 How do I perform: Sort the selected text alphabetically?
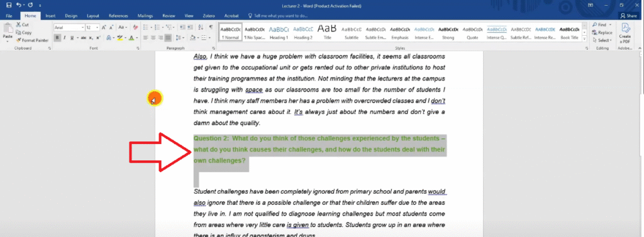click(201, 27)
